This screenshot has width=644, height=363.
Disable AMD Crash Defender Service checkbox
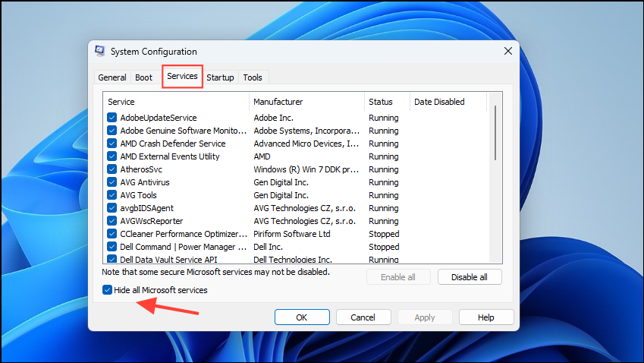(112, 144)
